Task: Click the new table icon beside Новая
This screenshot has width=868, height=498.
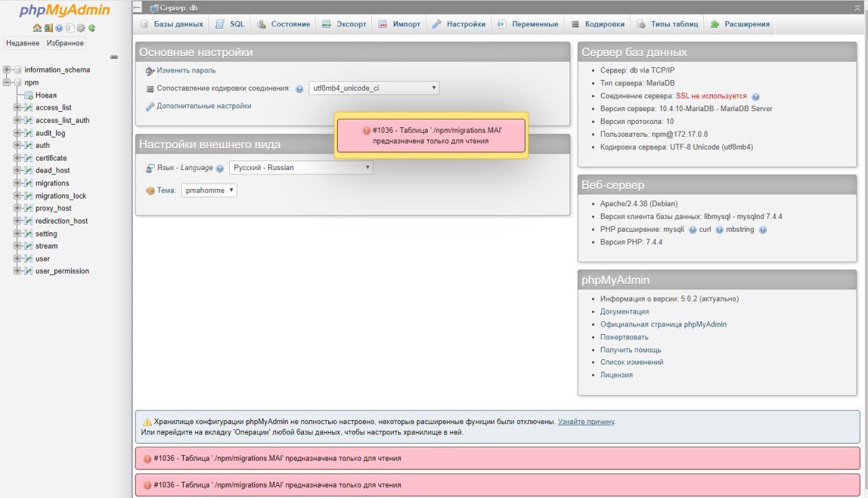Action: [29, 96]
